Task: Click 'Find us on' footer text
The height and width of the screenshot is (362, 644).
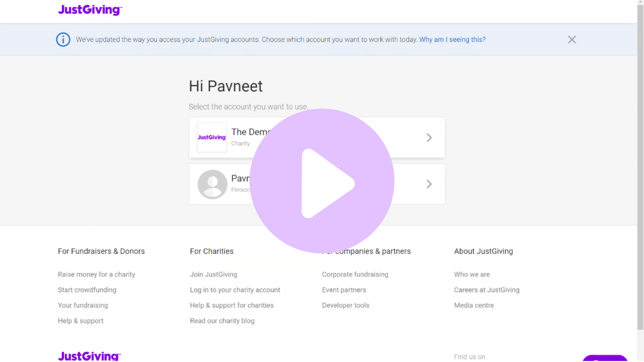Action: point(470,357)
